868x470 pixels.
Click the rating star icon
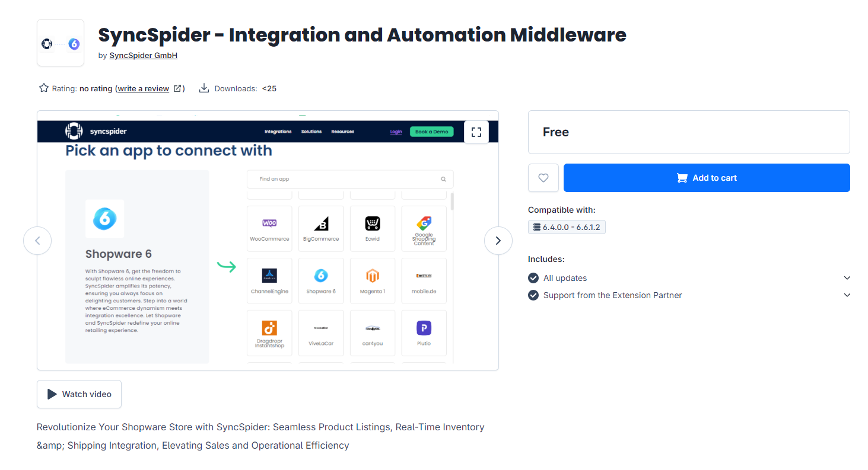click(44, 88)
